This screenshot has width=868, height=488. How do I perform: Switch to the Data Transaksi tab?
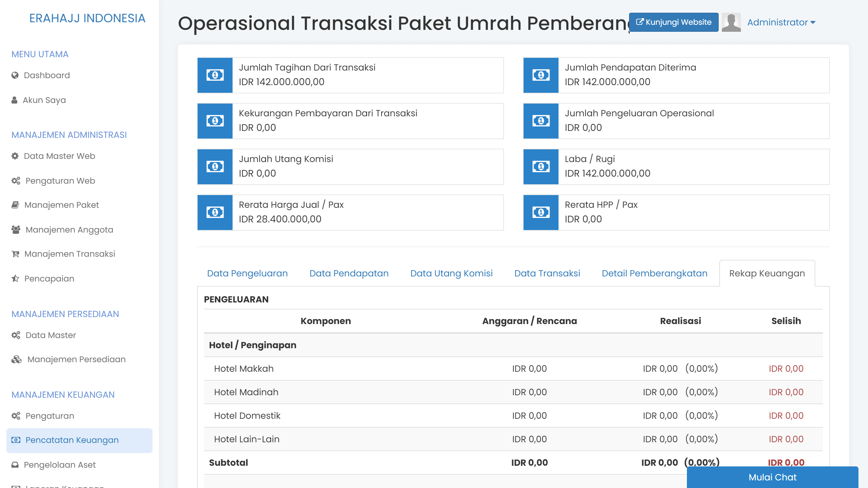[547, 273]
